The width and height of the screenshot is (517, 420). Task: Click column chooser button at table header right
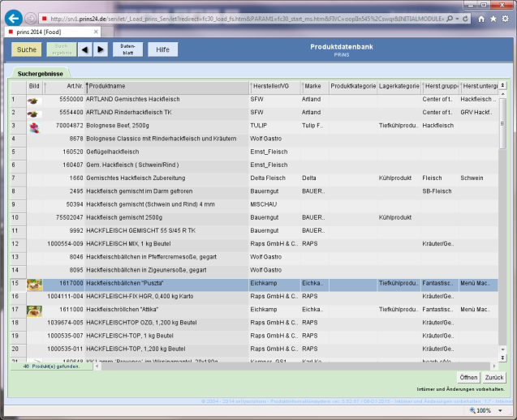tap(502, 85)
